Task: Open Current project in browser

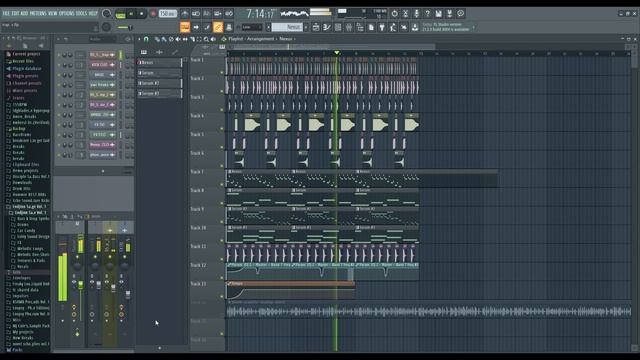Action: (26, 54)
